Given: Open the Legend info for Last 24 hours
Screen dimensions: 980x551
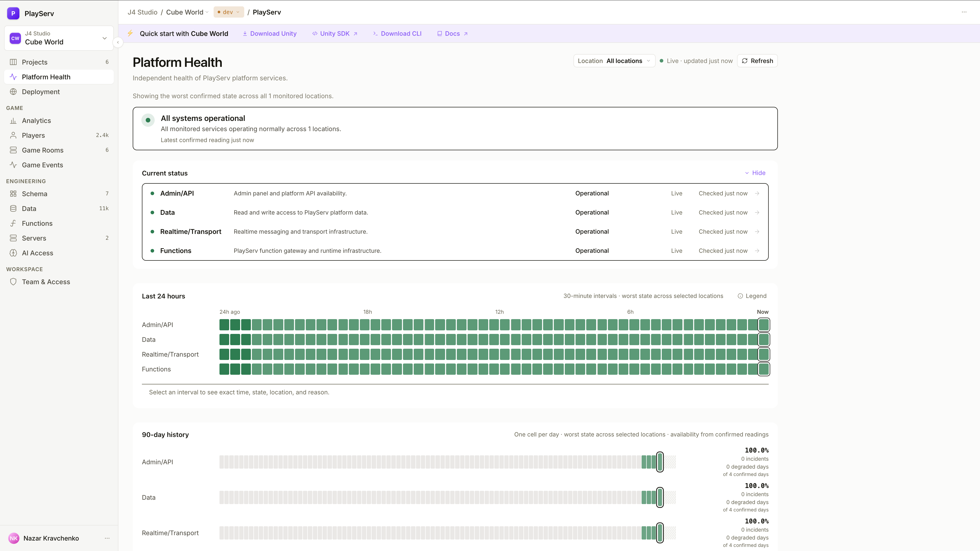Looking at the screenshot, I should point(752,296).
